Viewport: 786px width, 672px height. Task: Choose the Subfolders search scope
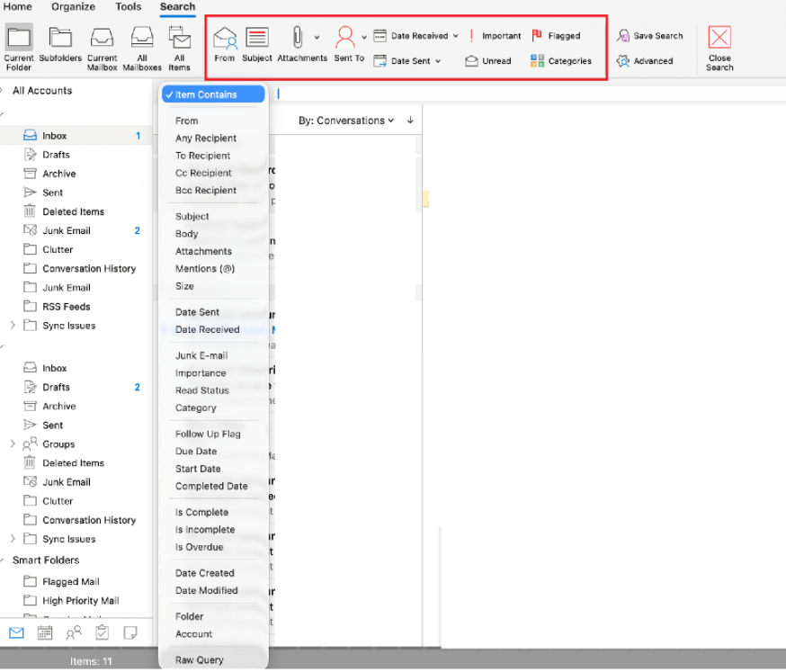tap(60, 45)
